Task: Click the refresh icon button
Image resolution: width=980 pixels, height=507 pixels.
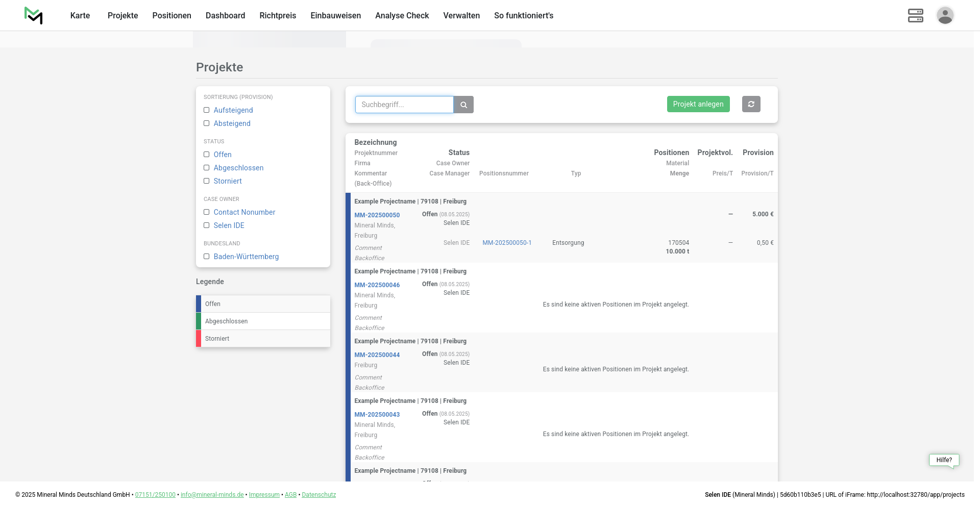Action: click(x=751, y=104)
